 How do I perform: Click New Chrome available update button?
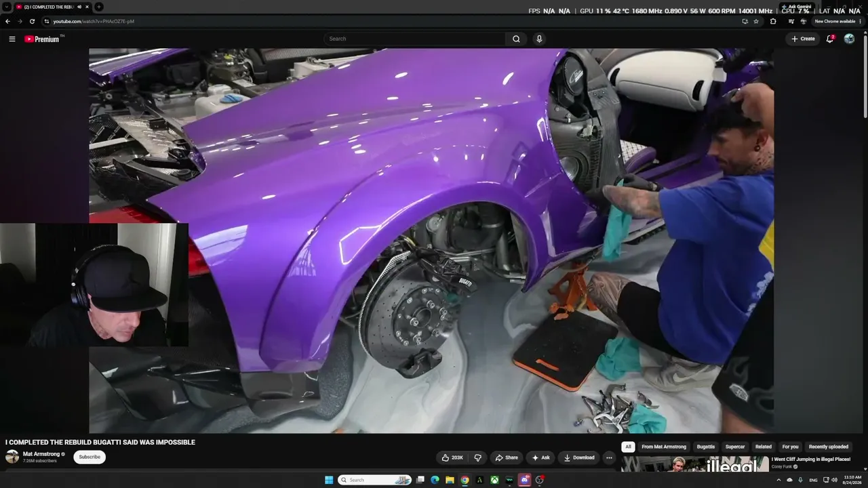(837, 21)
